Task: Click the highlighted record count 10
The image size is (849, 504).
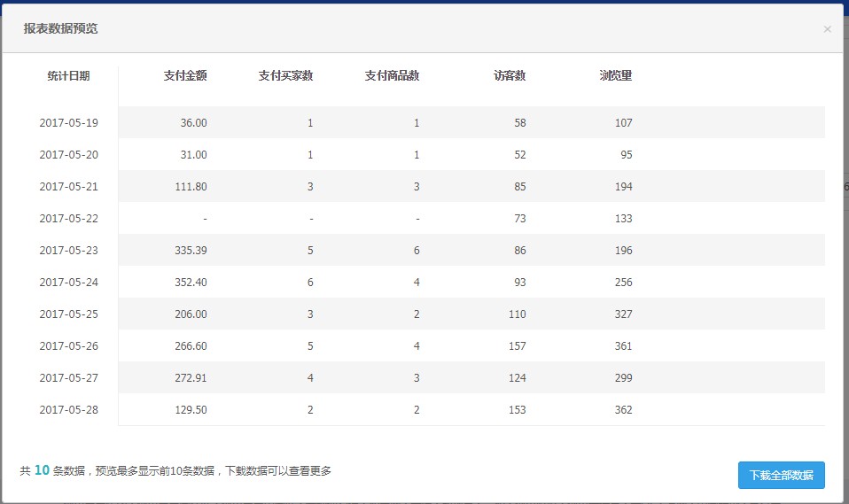Action: (x=42, y=469)
